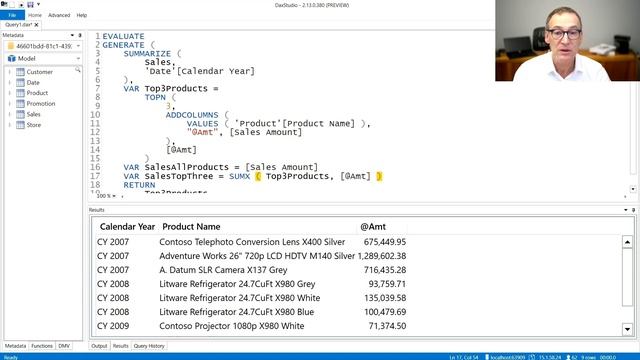The width and height of the screenshot is (640, 360).
Task: Open the quick access toolbar dropdown arrow
Action: coord(38,4)
